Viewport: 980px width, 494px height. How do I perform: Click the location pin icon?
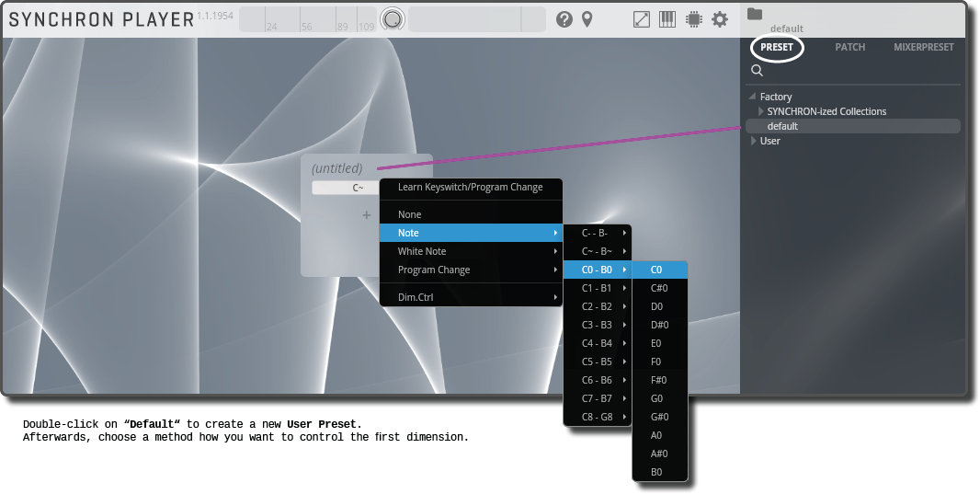pos(587,19)
